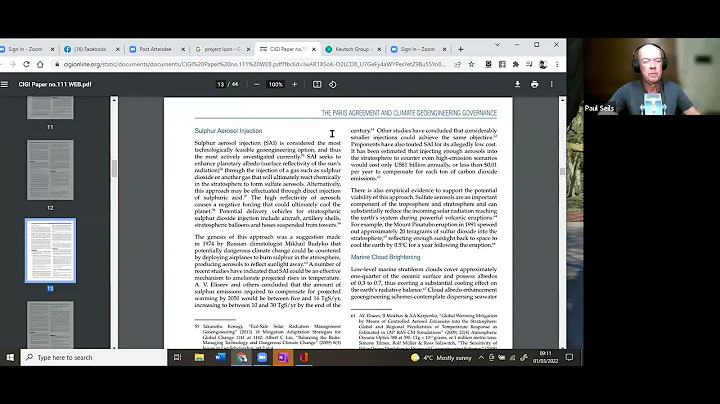Image resolution: width=720 pixels, height=404 pixels.
Task: Select page 13 thumbnail
Action: point(50,250)
